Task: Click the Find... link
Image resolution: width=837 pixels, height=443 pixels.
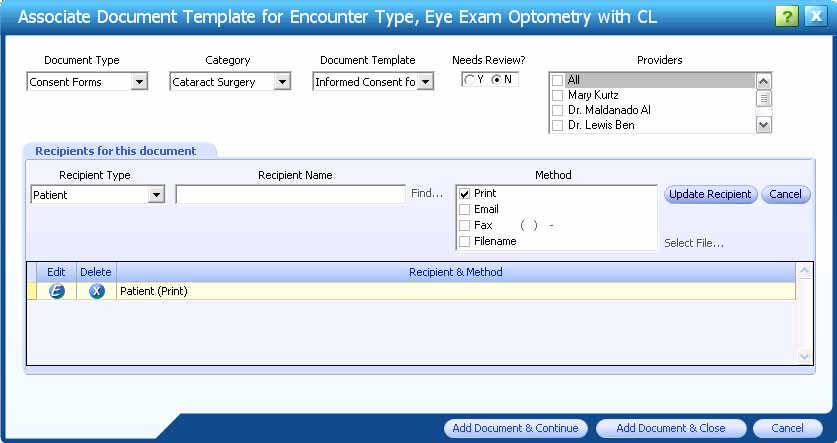Action: [x=427, y=193]
